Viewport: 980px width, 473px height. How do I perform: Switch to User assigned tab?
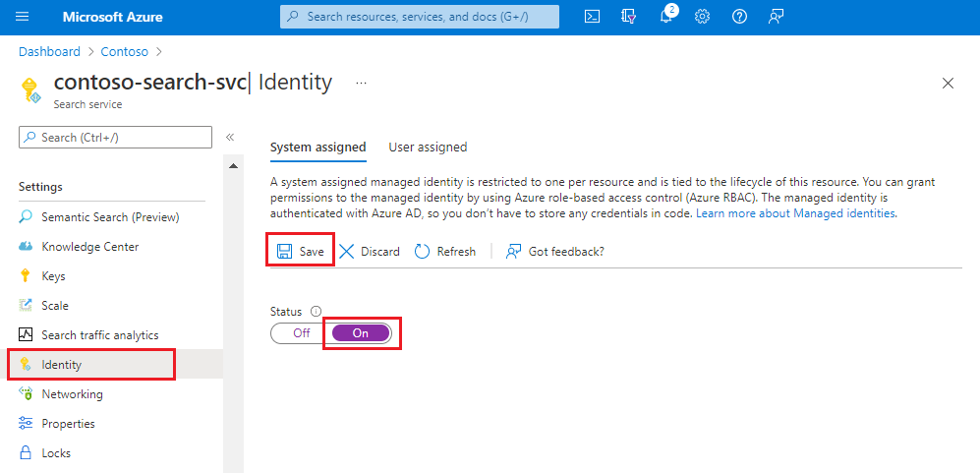pyautogui.click(x=428, y=148)
